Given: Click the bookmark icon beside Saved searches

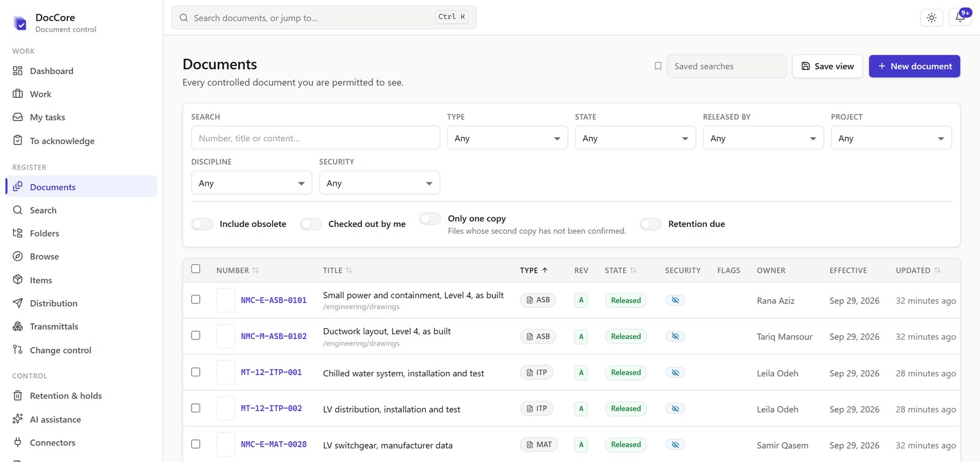Looking at the screenshot, I should [658, 66].
